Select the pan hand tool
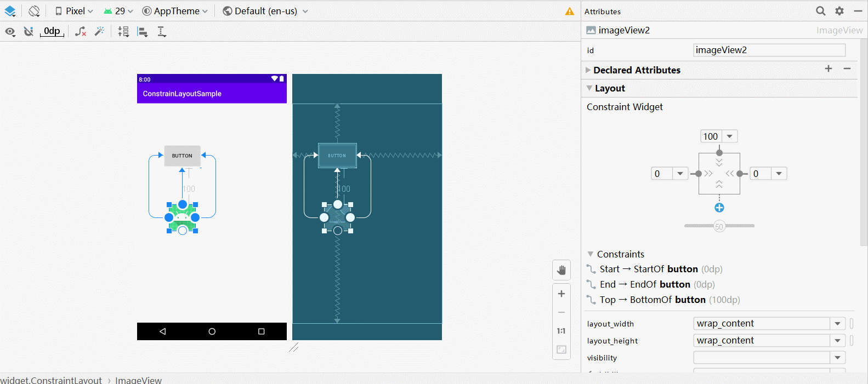This screenshot has width=868, height=384. (x=561, y=270)
